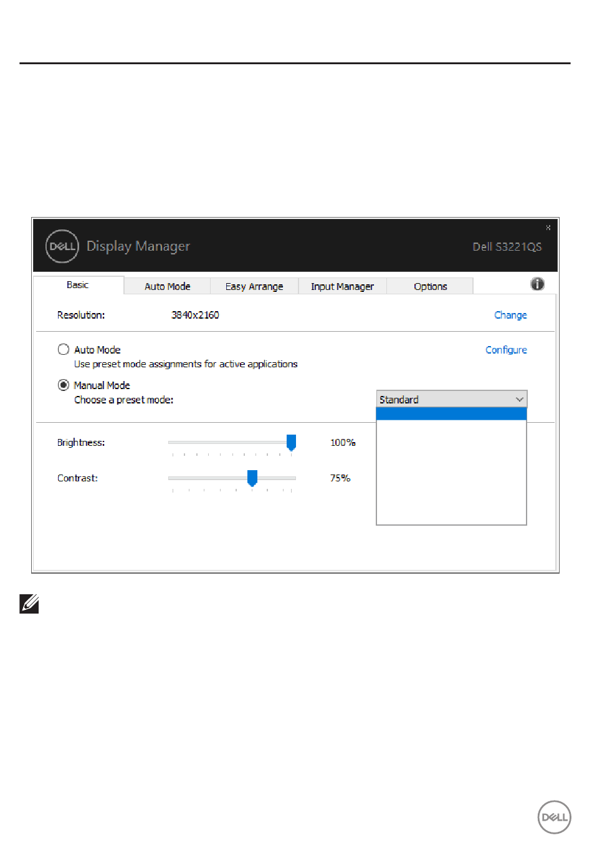Viewport: 592px width, 868px height.
Task: Click the Display Manager title text
Action: coord(138,246)
